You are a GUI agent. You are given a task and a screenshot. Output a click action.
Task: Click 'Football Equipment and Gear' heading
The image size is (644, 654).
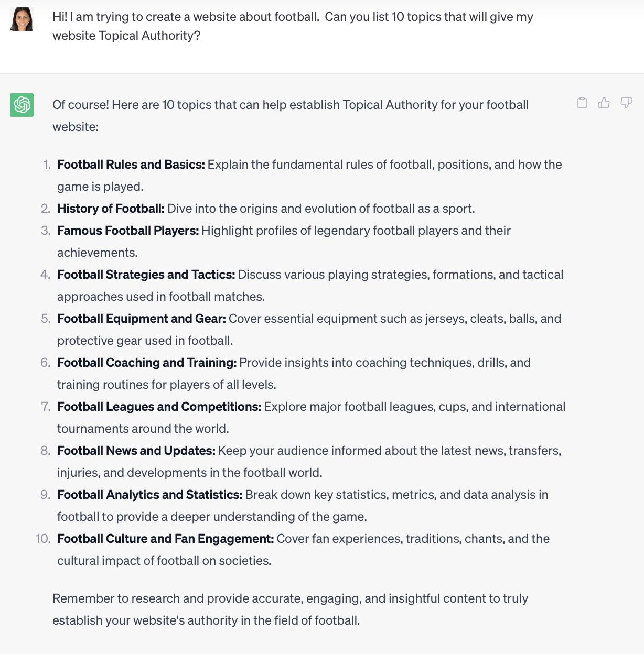[x=142, y=319]
